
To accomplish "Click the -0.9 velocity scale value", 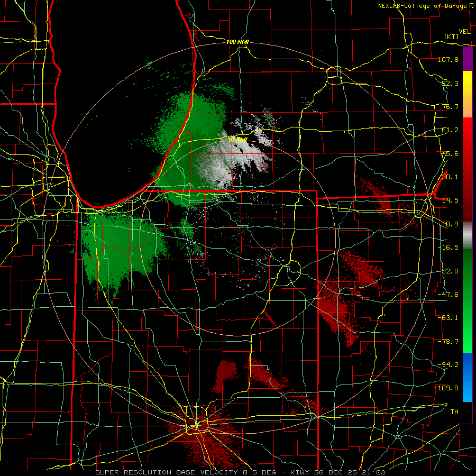I will [x=450, y=224].
